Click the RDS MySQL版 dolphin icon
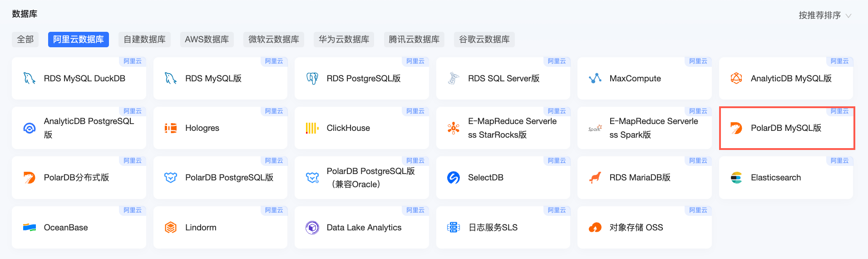 click(x=171, y=79)
